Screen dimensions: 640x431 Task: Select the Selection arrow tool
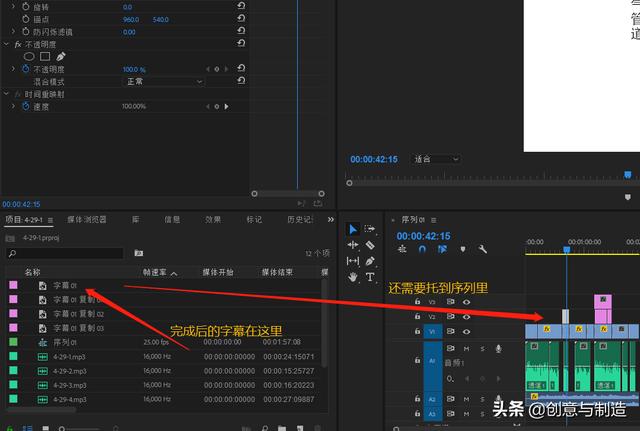point(353,229)
